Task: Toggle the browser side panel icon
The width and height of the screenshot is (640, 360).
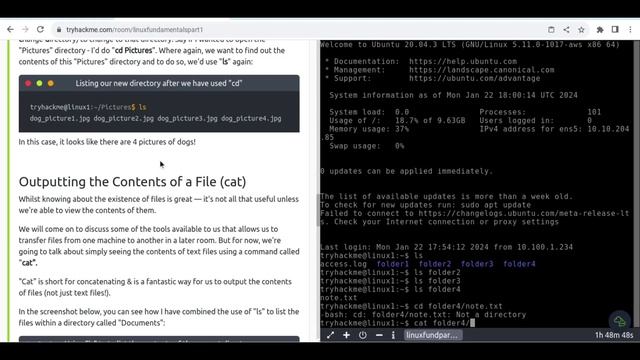Action: (615, 29)
